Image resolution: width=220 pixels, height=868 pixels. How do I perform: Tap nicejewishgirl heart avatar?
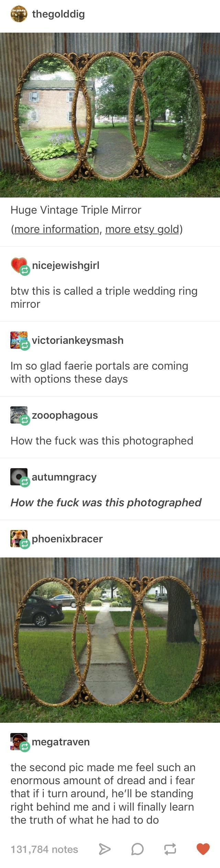coord(19,265)
